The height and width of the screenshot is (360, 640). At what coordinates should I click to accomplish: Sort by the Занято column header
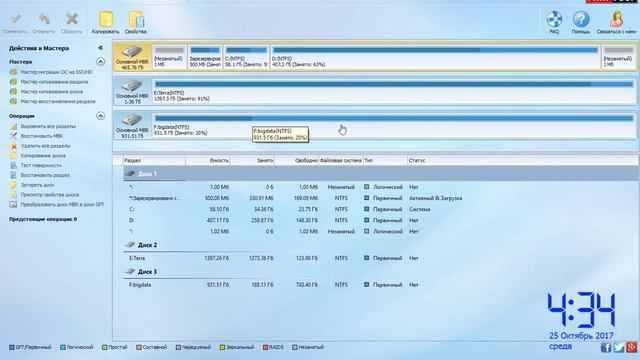252,160
